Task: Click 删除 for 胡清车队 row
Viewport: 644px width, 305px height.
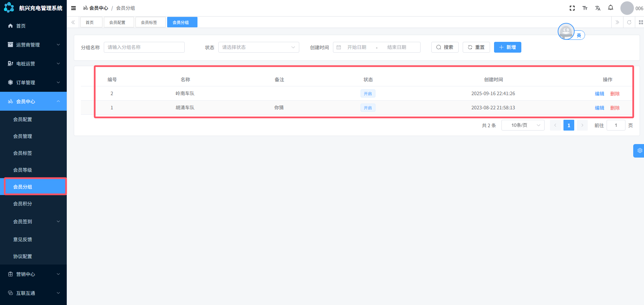Action: pos(615,108)
